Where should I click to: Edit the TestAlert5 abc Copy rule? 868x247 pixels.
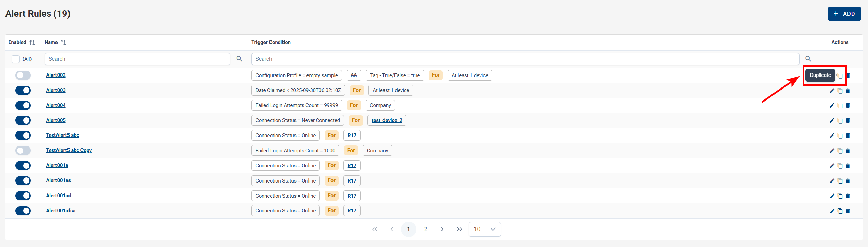[x=832, y=151]
